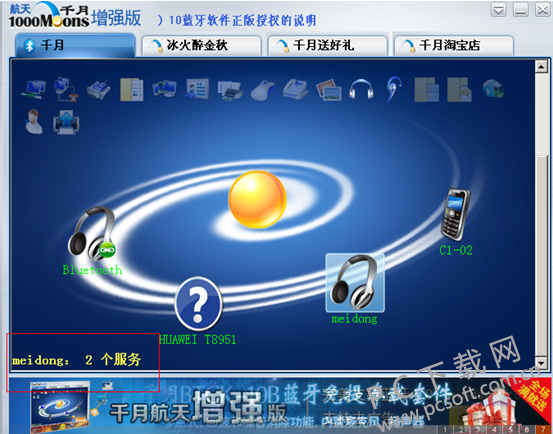Select the Dial-up Networking service icon

pyautogui.click(x=66, y=89)
